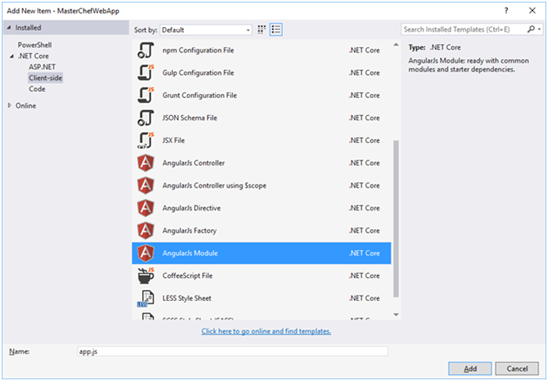Click the Name field containing app.js
Viewport: 548px width, 381px height.
(232, 351)
